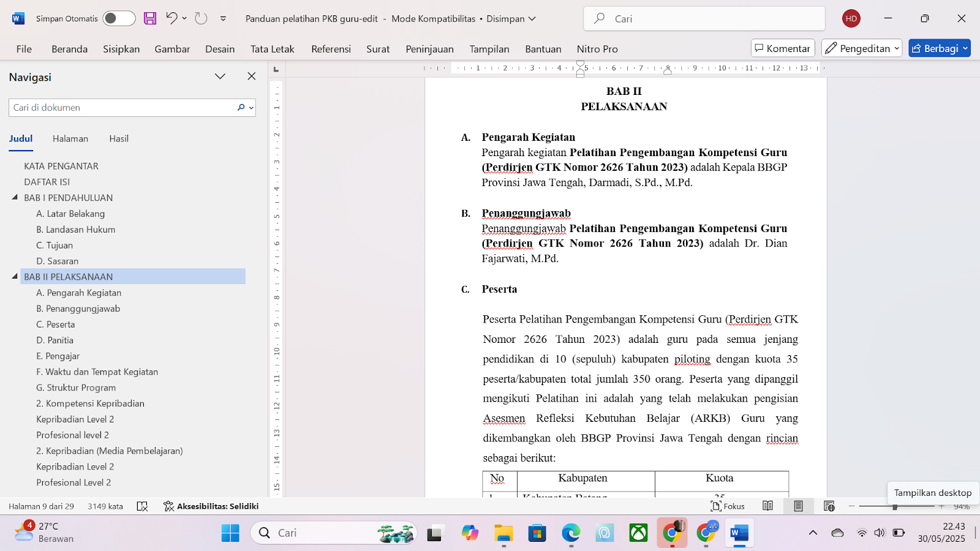This screenshot has height=551, width=980.
Task: Open the Windows Start menu
Action: (230, 533)
